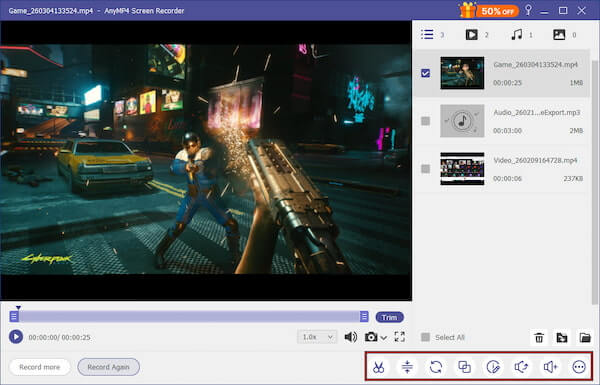Click the Record more button
The image size is (600, 385).
point(39,367)
